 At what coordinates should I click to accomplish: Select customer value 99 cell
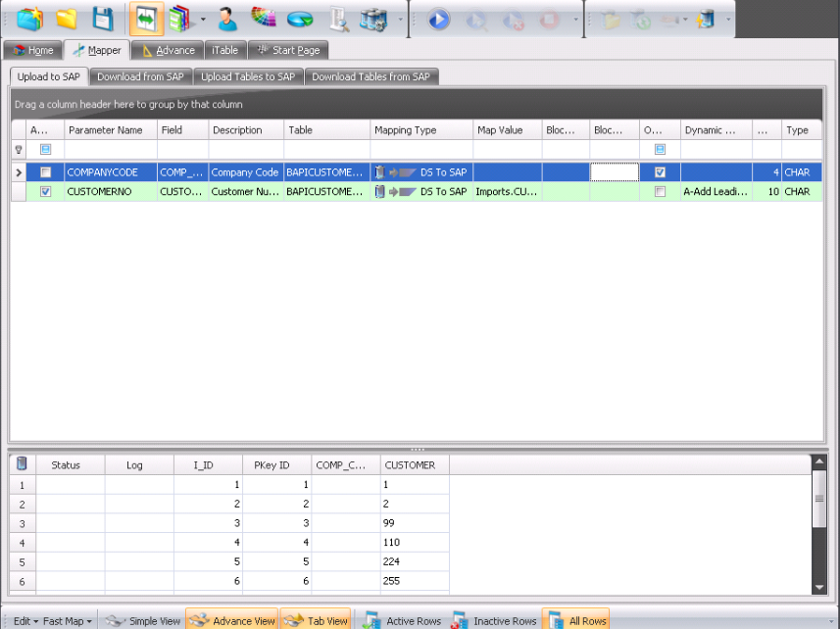coord(415,523)
